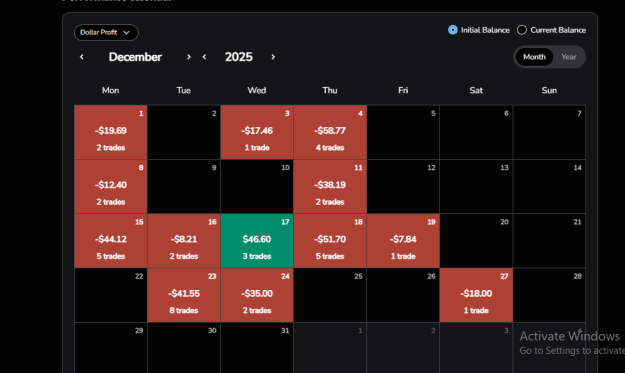Open December 27 cell showing -$18.00
Screen dimensions: 625x373
click(x=476, y=295)
